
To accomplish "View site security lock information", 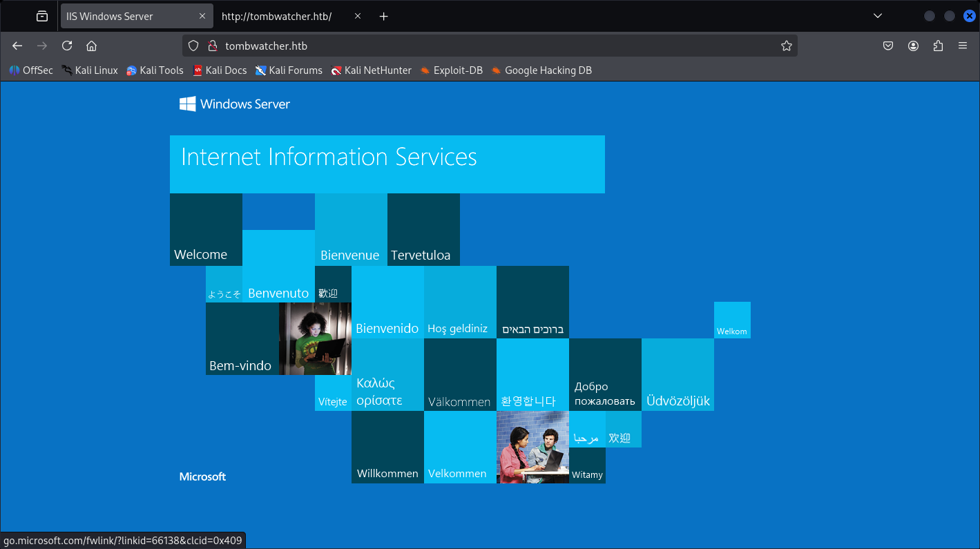I will tap(212, 46).
